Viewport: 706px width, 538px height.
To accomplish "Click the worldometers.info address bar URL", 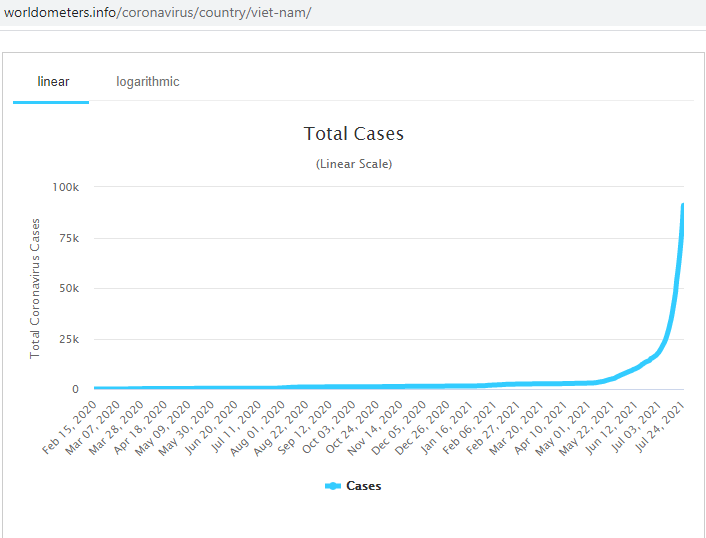I will [x=158, y=14].
